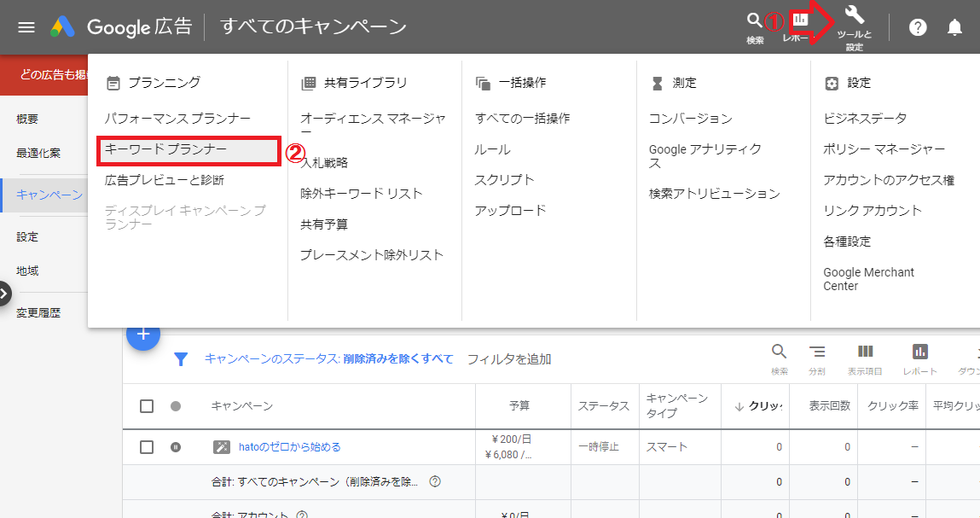Open すべての一括操作
This screenshot has width=980, height=518.
coord(522,119)
